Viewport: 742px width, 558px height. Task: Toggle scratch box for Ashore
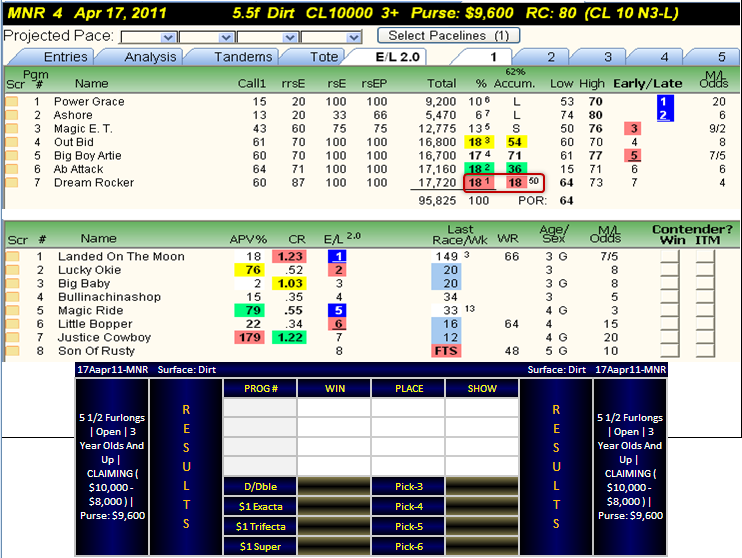(12, 115)
